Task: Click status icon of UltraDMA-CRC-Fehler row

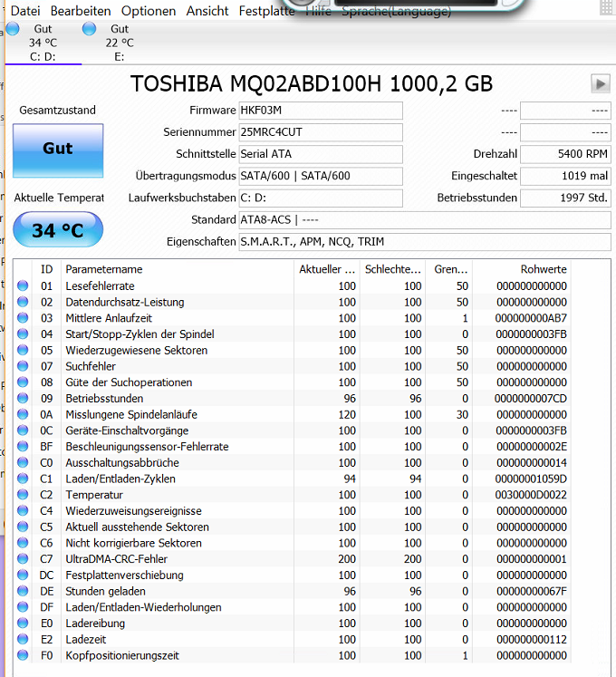Action: point(23,558)
